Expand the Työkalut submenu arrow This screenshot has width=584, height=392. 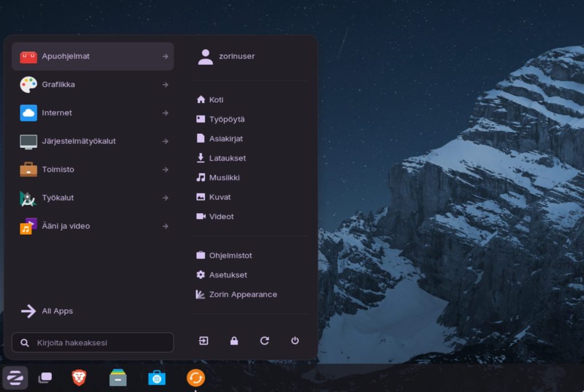coord(165,198)
